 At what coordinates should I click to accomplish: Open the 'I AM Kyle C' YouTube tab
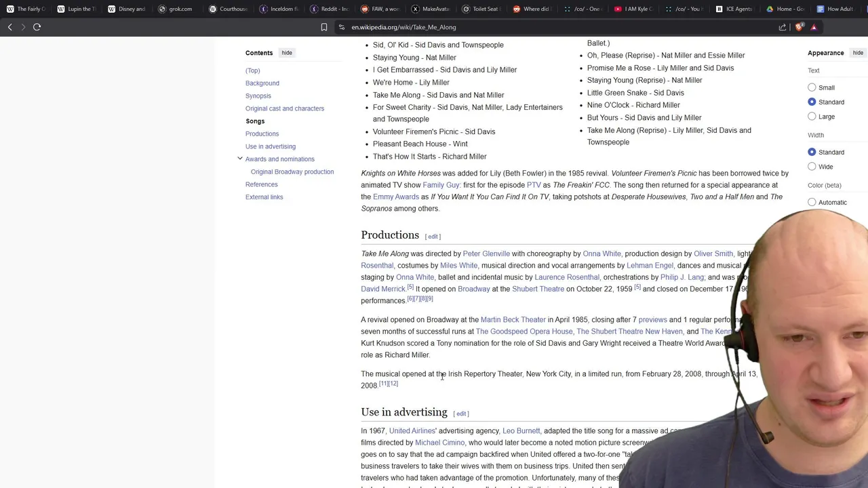(634, 9)
